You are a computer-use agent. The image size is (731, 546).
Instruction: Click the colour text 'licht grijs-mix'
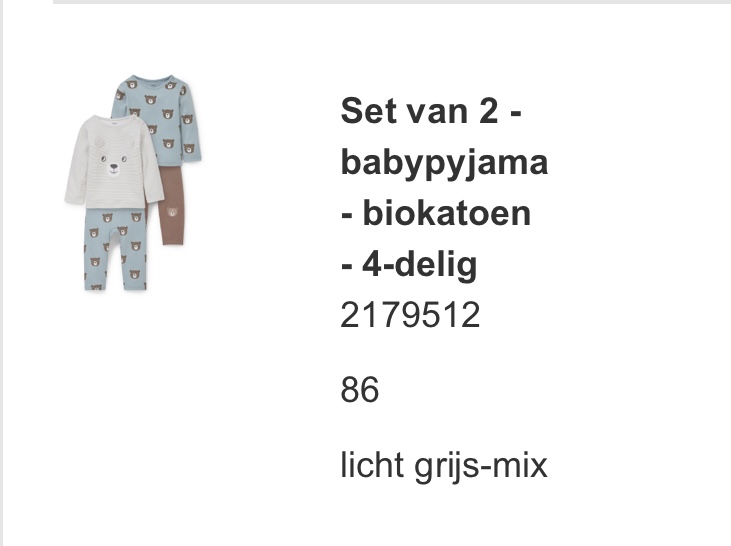click(x=444, y=465)
